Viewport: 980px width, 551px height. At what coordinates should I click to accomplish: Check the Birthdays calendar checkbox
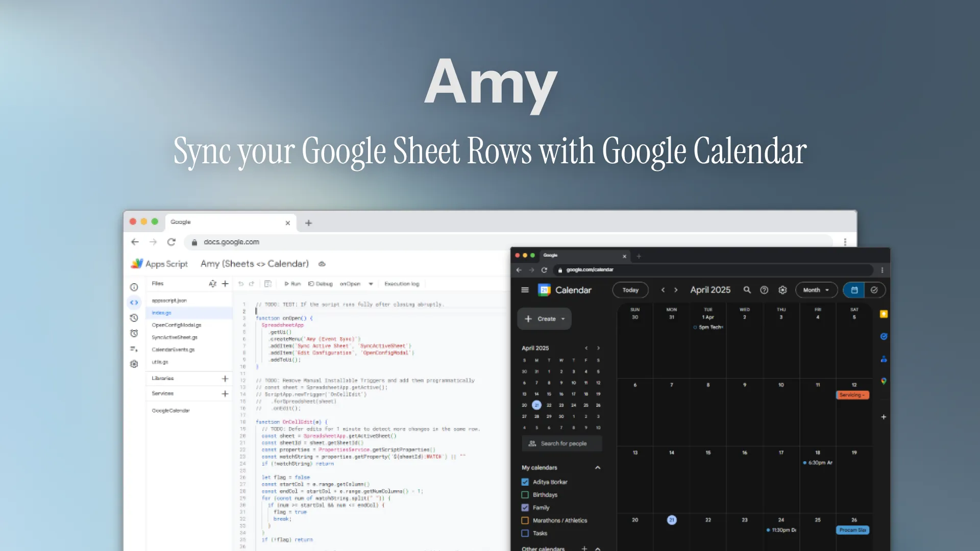click(x=525, y=495)
